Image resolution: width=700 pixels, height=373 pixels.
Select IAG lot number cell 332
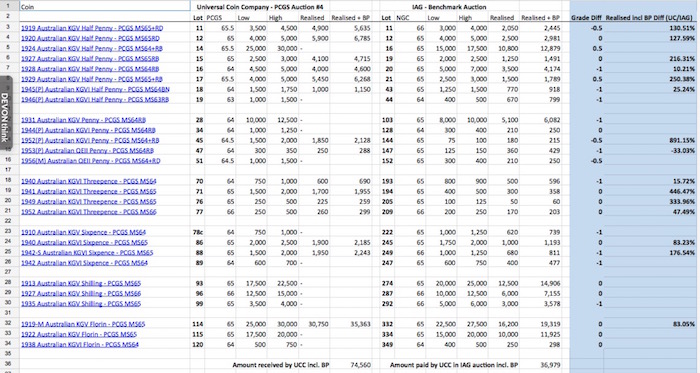(387, 324)
